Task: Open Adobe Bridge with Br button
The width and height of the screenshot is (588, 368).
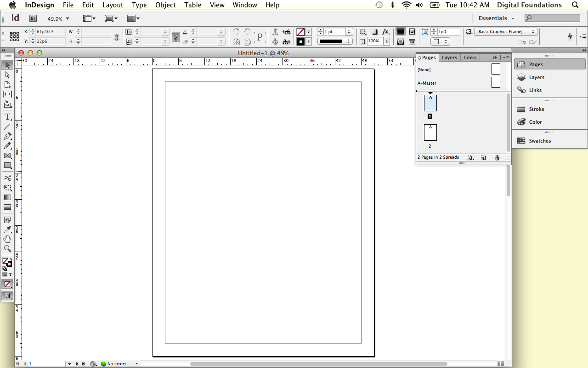Action: coord(33,18)
